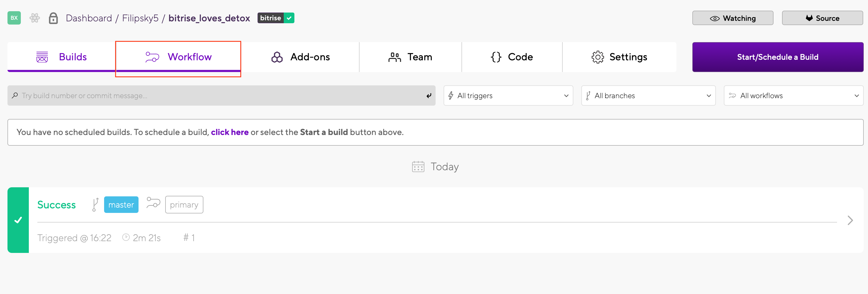Click the workflow icon beside primary
The image size is (868, 294).
153,203
